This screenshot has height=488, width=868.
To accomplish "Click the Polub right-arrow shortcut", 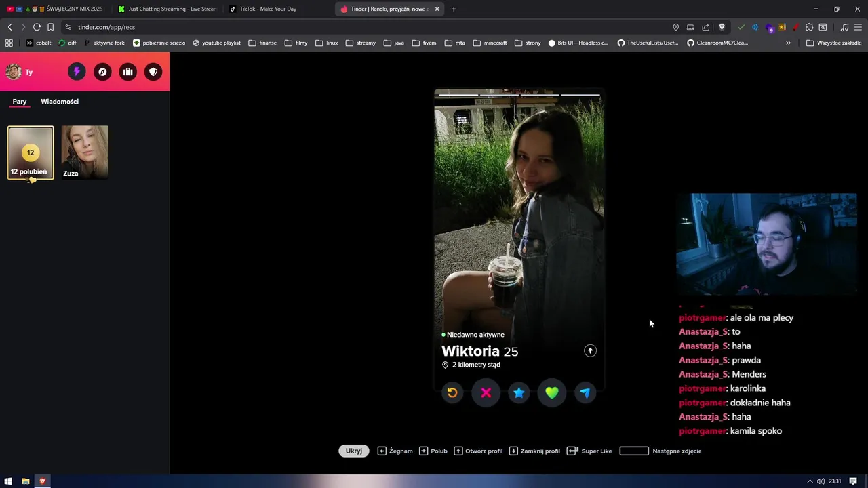I will tap(433, 451).
